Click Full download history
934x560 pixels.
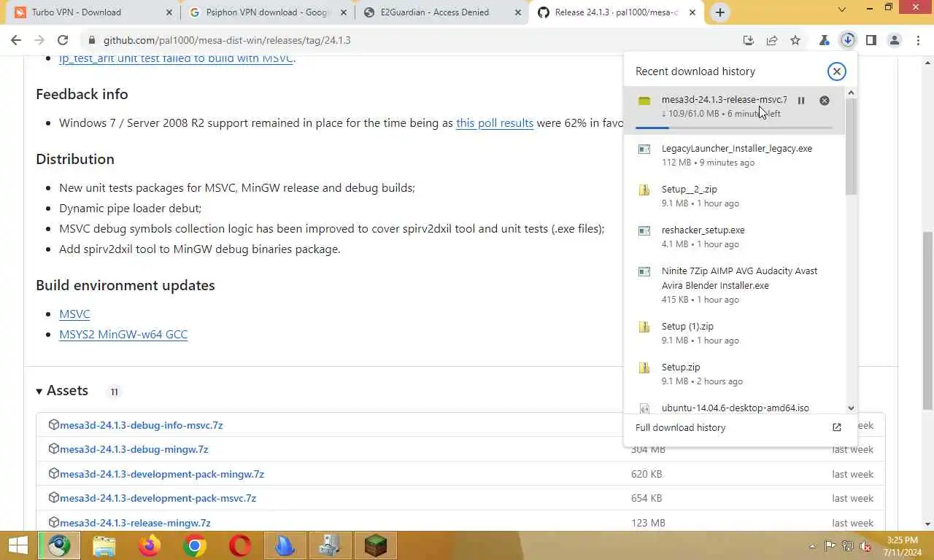[x=680, y=428]
